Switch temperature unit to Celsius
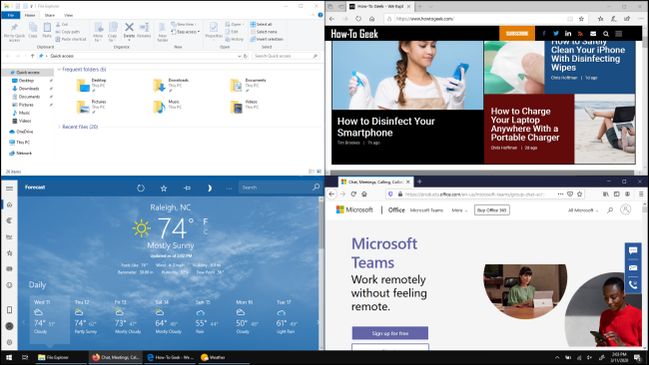 pyautogui.click(x=205, y=231)
